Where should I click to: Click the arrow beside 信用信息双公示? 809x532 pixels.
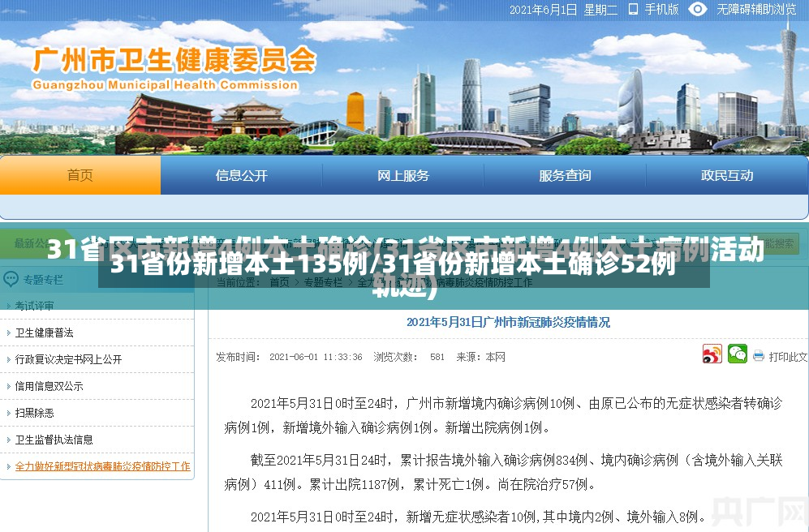(x=8, y=387)
